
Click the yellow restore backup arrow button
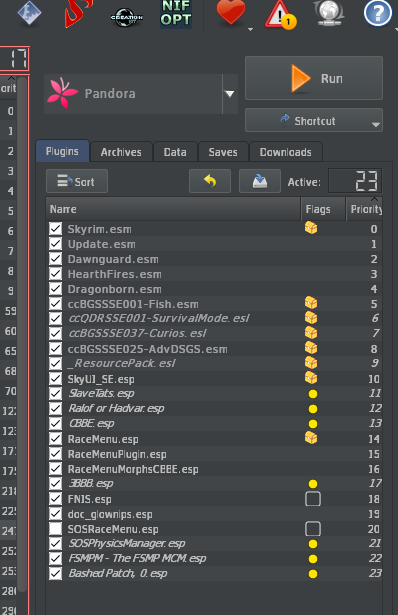210,181
